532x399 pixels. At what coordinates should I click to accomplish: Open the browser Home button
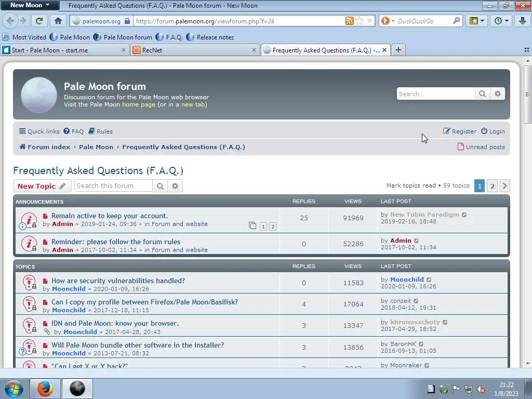(x=58, y=21)
